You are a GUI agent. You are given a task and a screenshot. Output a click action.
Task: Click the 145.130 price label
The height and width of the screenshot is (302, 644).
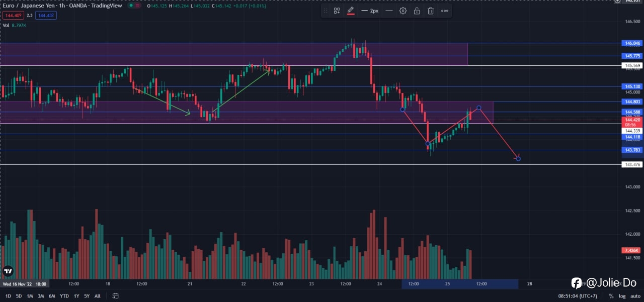pos(632,86)
